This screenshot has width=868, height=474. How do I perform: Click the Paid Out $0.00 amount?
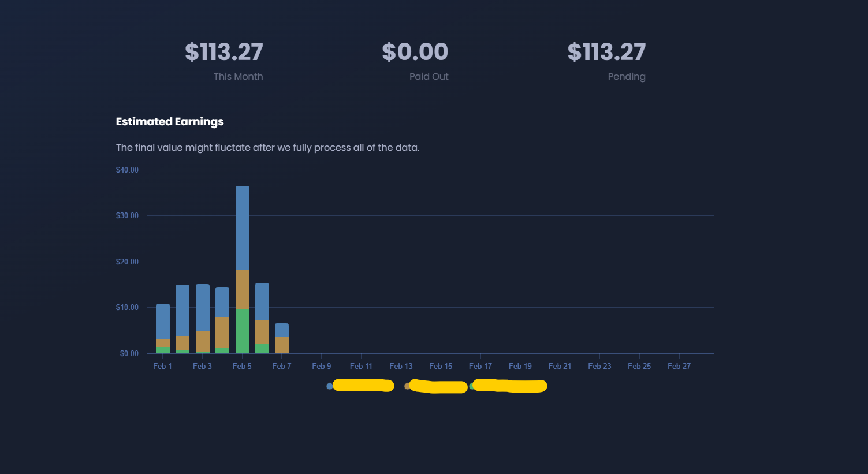click(415, 52)
